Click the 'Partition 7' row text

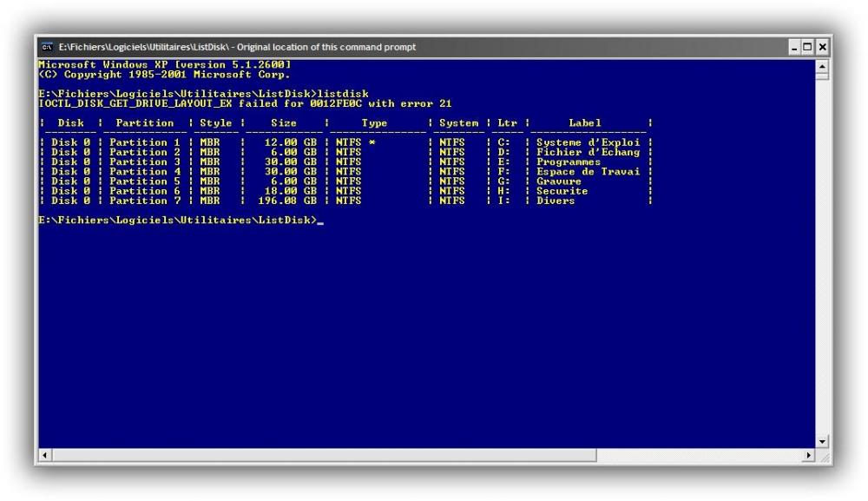tap(141, 201)
